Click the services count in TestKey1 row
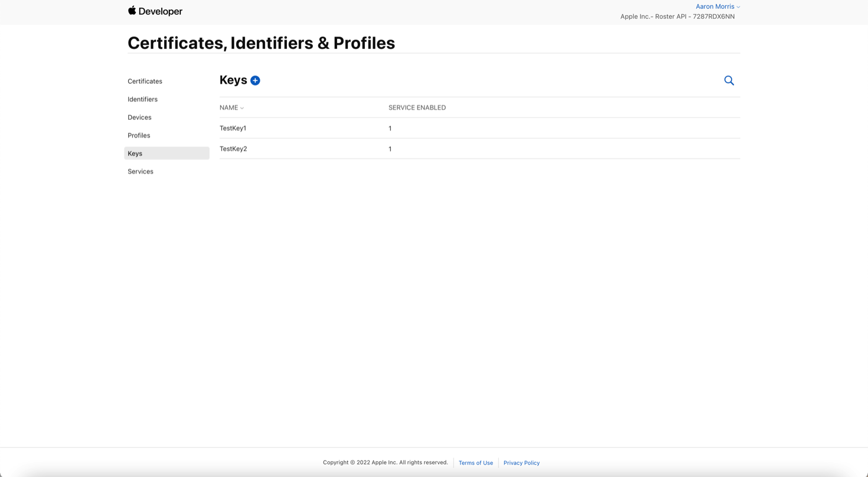The width and height of the screenshot is (868, 477). click(390, 128)
